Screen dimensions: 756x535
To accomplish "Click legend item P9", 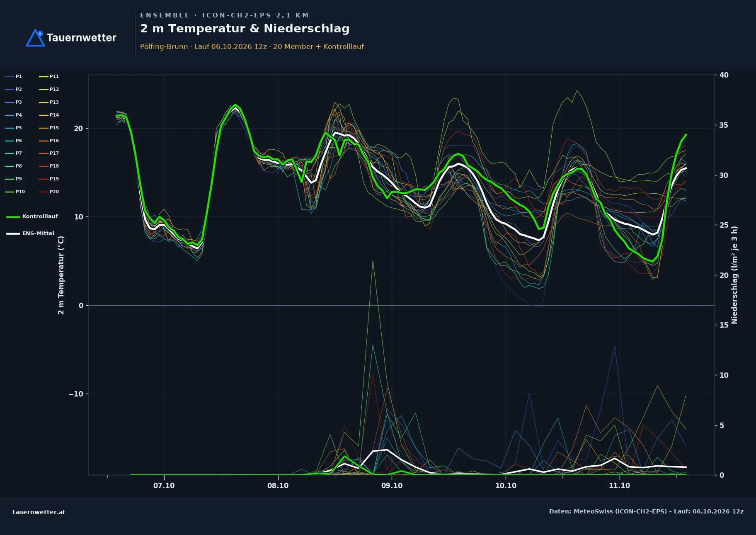I will [14, 179].
